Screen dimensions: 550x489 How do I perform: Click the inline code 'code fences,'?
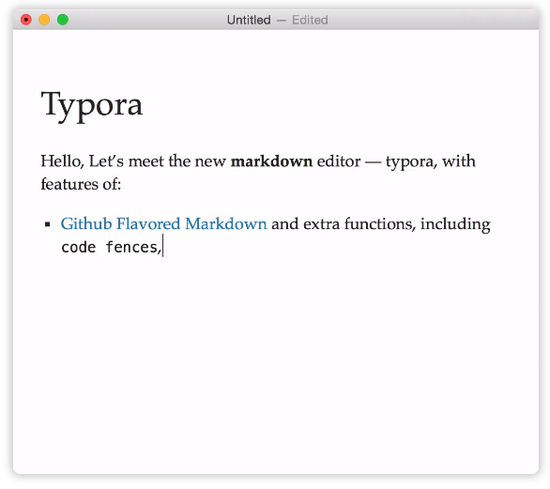pos(111,247)
